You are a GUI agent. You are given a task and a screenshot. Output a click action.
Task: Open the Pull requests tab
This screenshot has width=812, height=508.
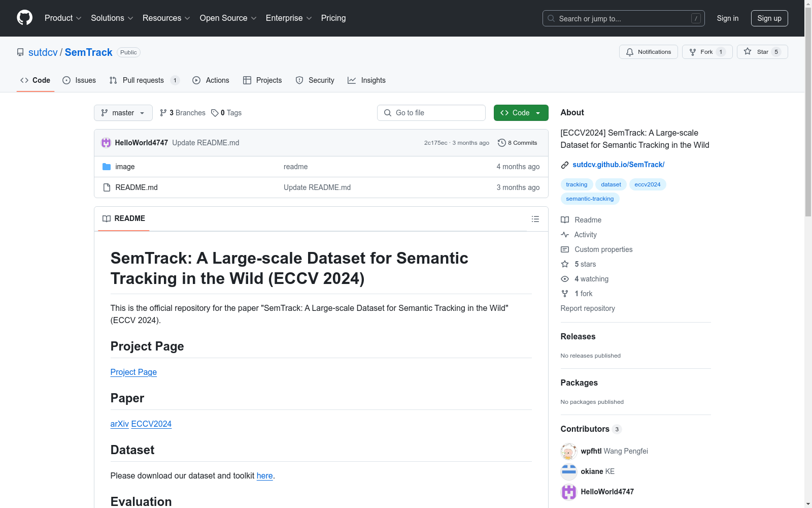click(x=145, y=80)
